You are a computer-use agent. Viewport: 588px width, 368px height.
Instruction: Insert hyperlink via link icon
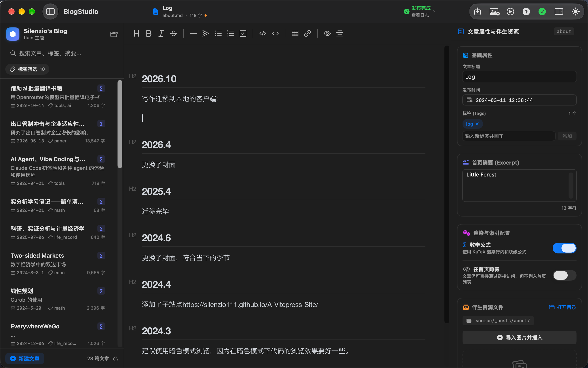tap(307, 33)
